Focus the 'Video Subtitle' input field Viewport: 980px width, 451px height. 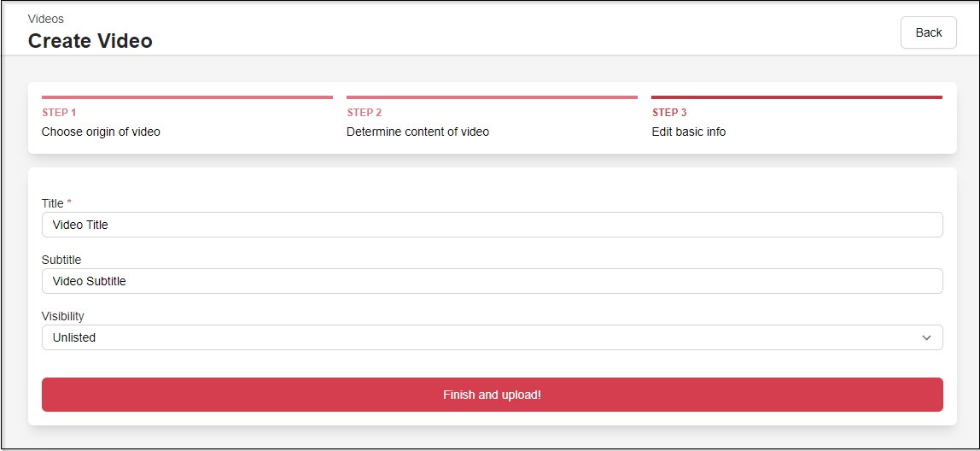pyautogui.click(x=492, y=281)
